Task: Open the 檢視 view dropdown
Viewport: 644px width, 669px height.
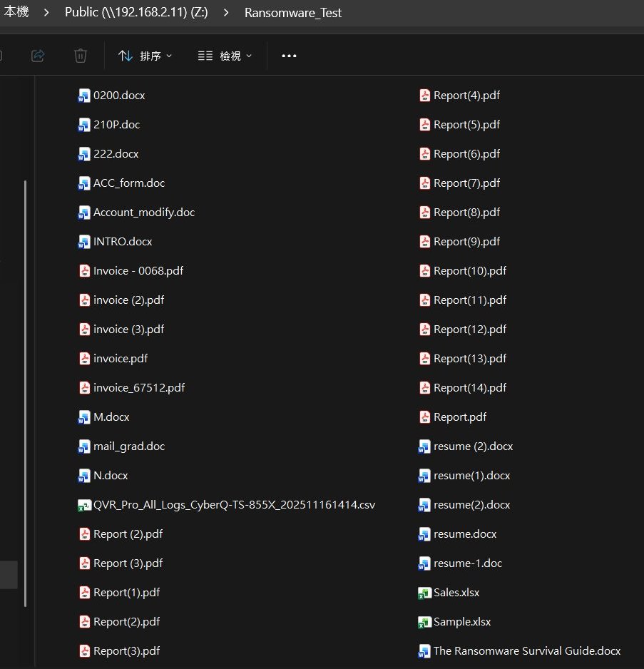Action: click(225, 56)
